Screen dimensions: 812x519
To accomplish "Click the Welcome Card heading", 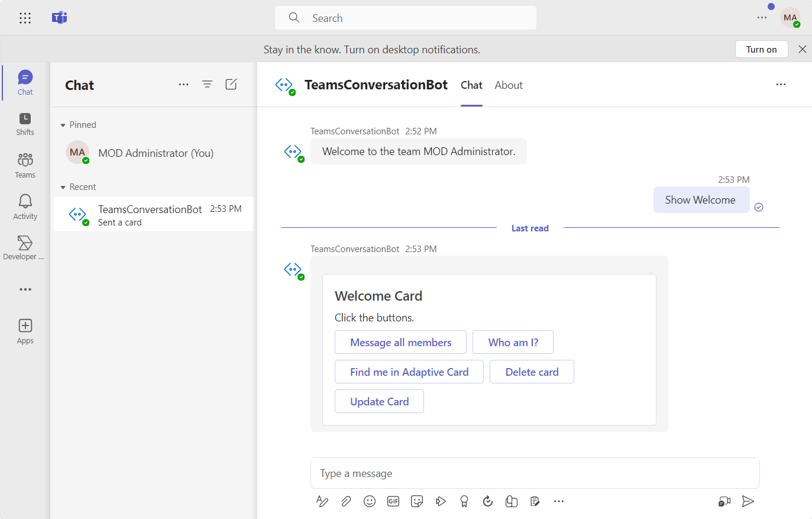I will [378, 296].
